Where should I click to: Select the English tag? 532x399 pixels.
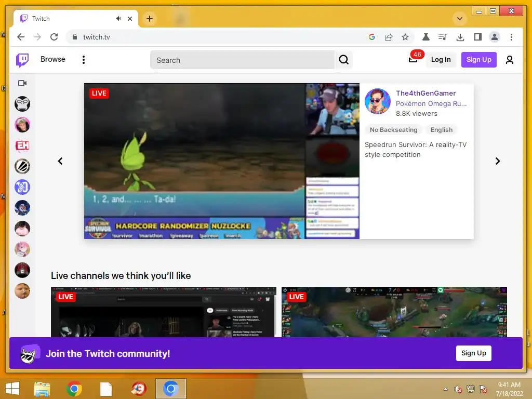[442, 130]
